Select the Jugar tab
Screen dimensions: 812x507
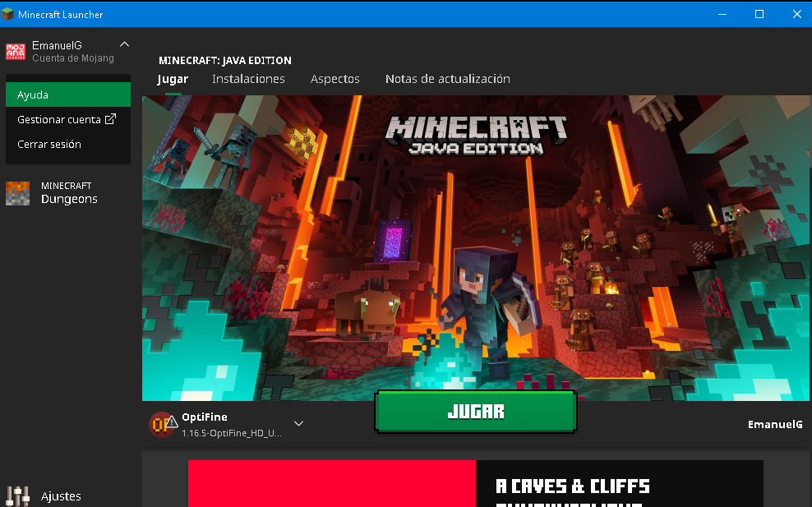click(x=173, y=79)
